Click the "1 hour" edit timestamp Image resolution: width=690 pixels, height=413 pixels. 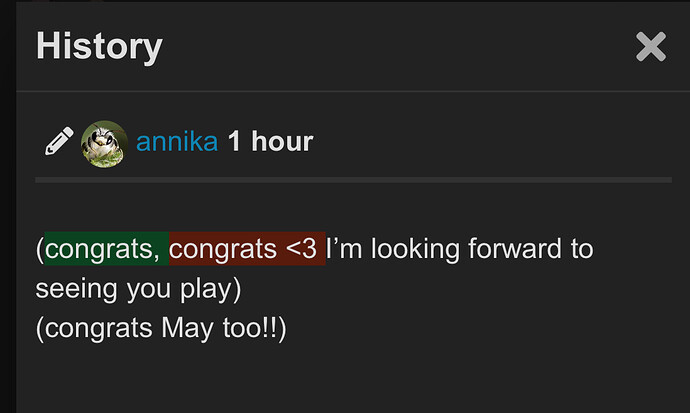click(x=270, y=142)
